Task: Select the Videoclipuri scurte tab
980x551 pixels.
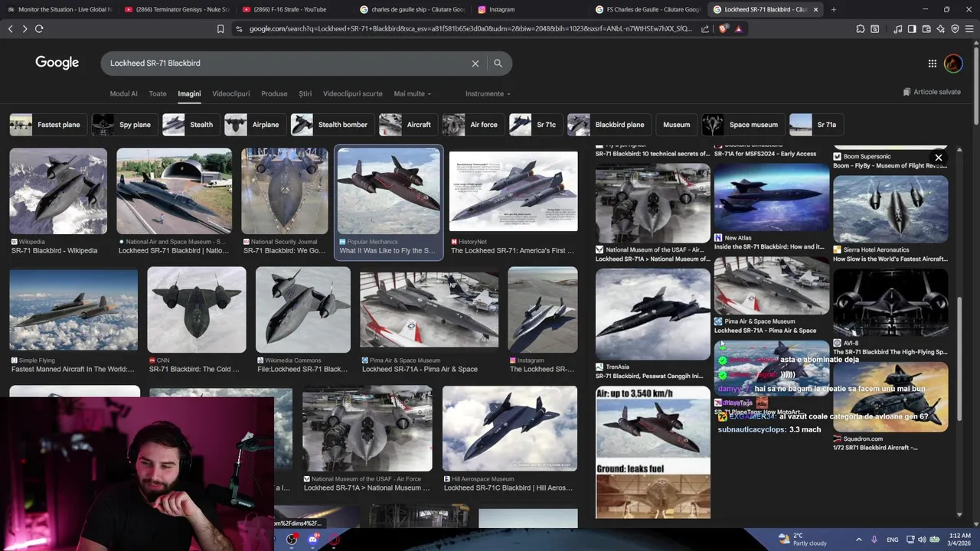Action: click(353, 93)
